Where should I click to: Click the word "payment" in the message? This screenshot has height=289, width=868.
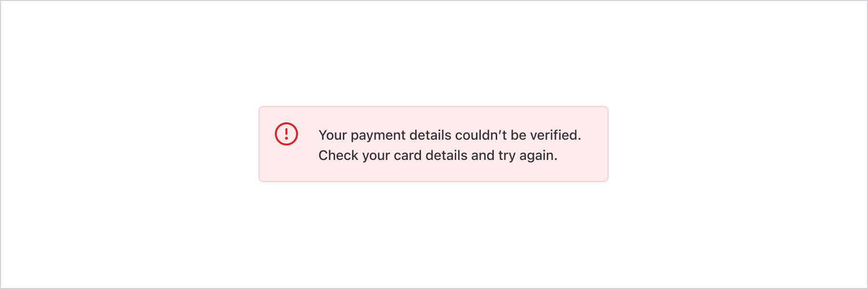point(378,135)
